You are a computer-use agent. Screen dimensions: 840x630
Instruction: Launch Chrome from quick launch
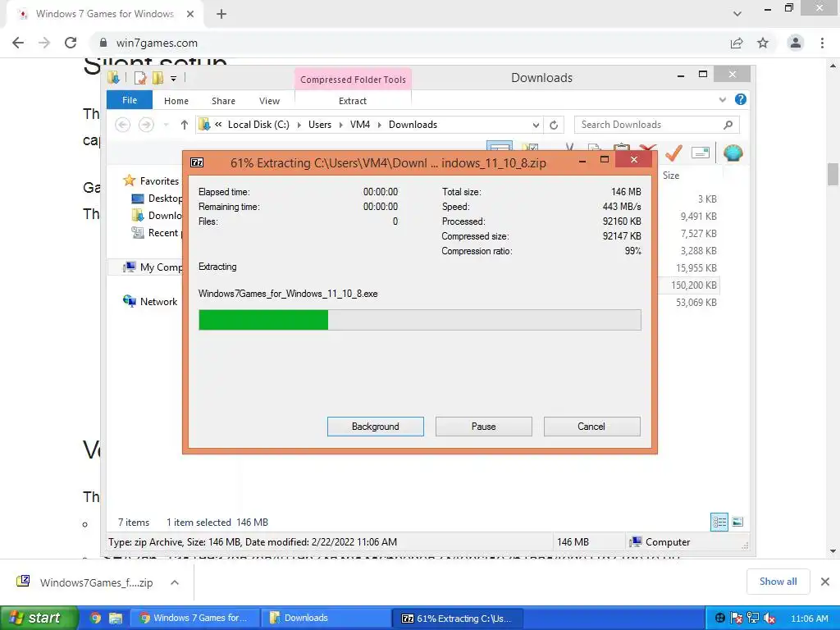pos(95,618)
